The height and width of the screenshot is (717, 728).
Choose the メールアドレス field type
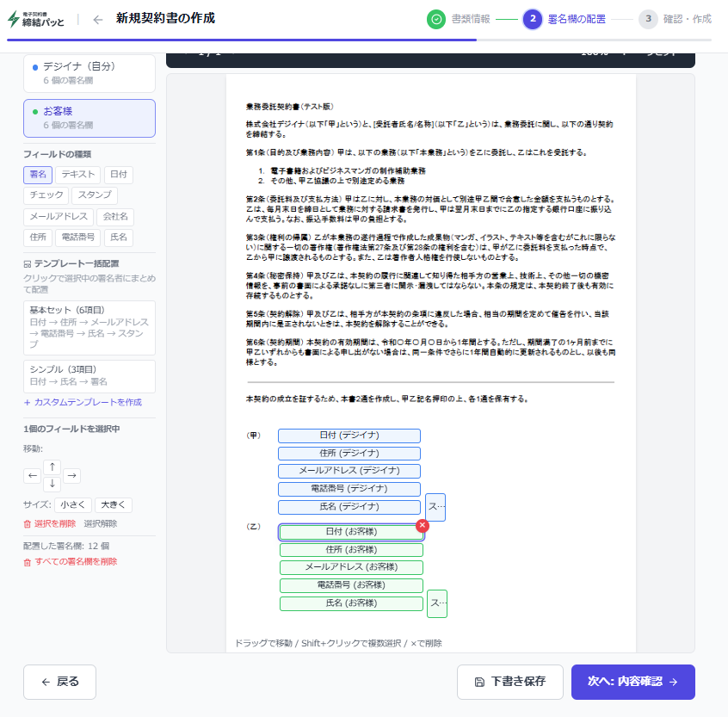[58, 216]
